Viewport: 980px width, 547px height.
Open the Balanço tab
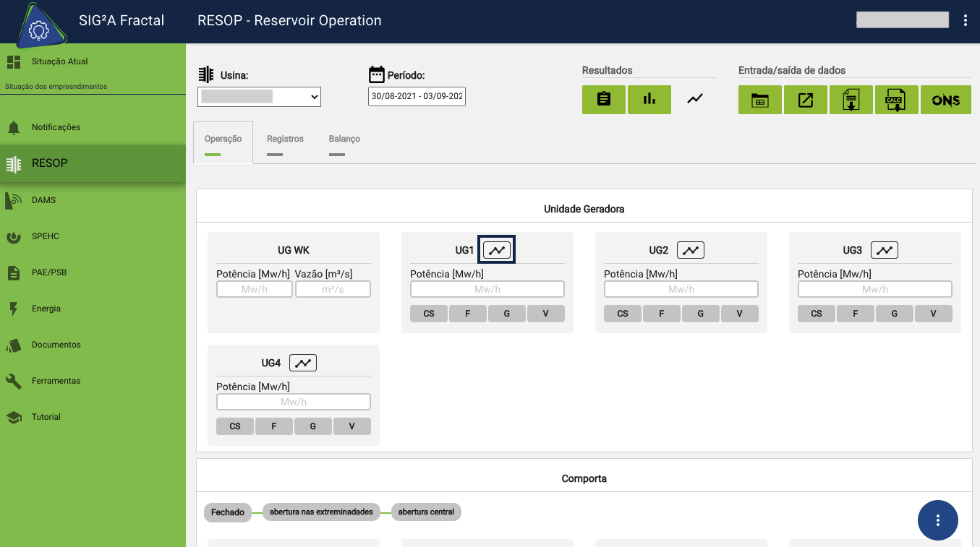[344, 139]
